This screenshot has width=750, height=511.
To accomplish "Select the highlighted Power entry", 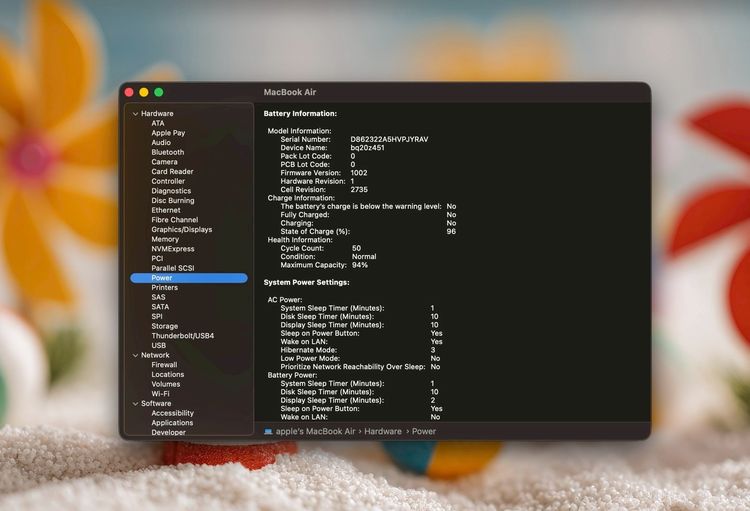I will tap(189, 278).
